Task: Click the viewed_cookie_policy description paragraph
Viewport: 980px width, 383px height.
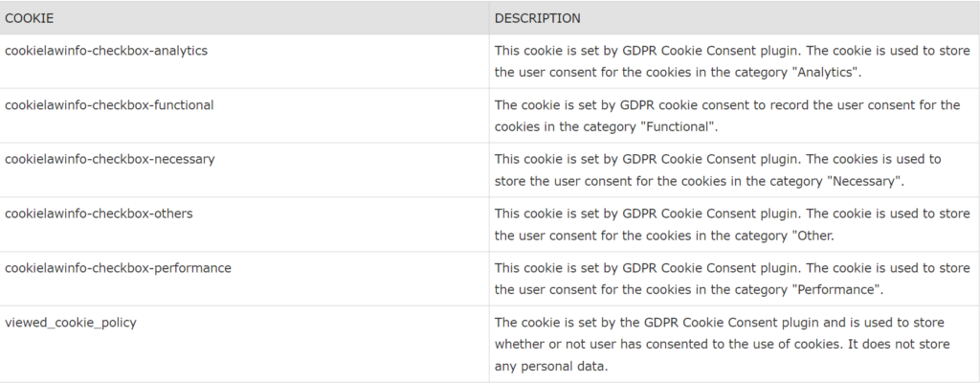Action: (x=722, y=344)
